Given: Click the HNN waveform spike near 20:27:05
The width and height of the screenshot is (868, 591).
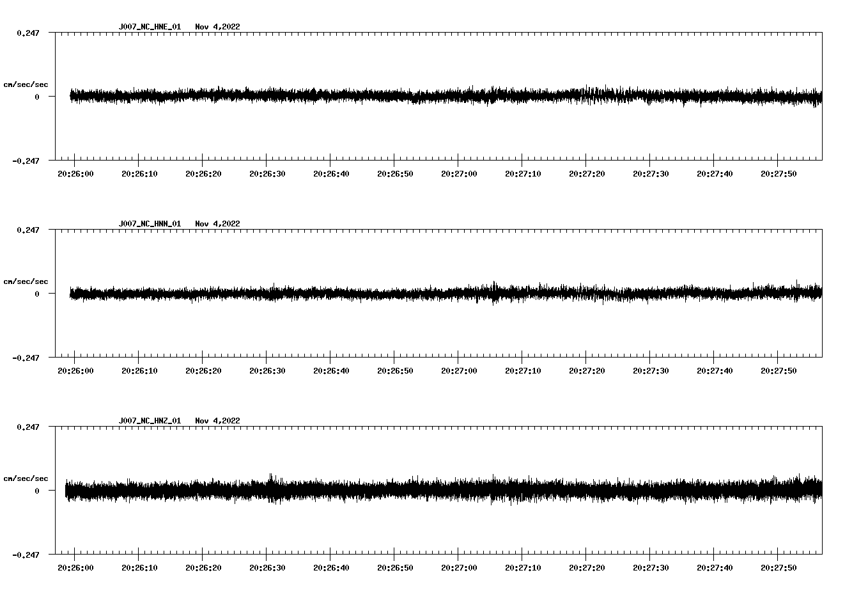Looking at the screenshot, I should click(x=493, y=293).
